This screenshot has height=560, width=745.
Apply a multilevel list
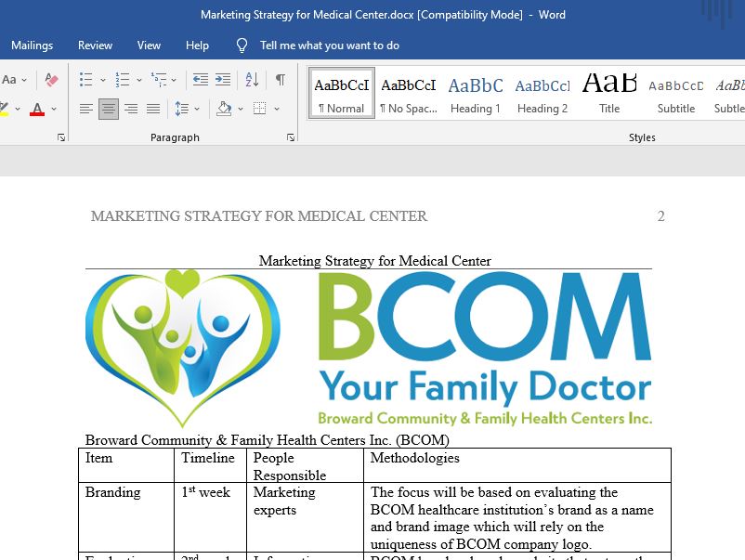click(159, 79)
